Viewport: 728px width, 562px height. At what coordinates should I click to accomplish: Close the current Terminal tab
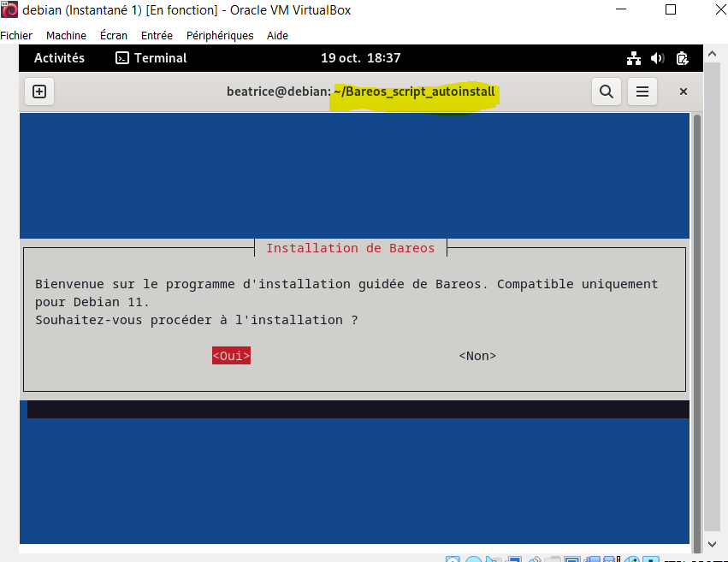click(683, 91)
